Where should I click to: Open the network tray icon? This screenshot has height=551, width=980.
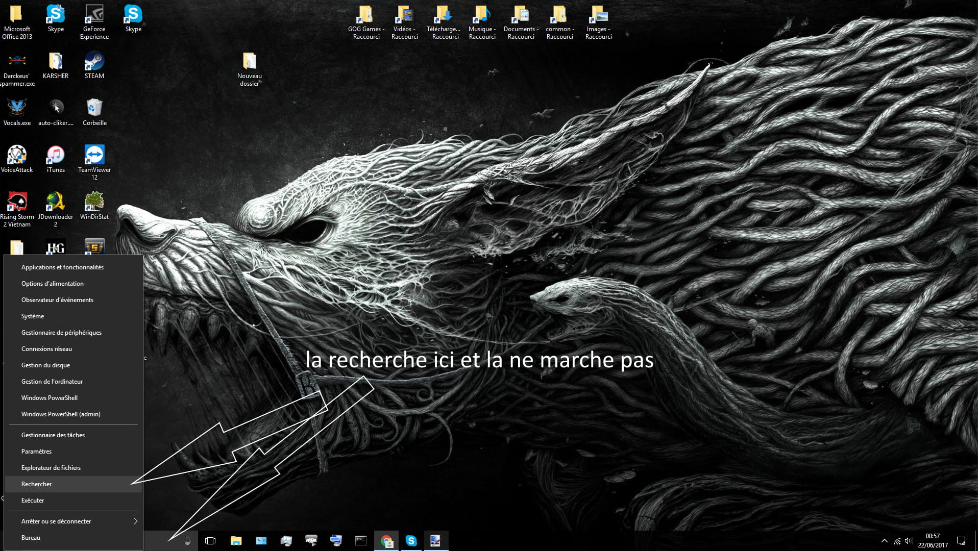pos(897,541)
